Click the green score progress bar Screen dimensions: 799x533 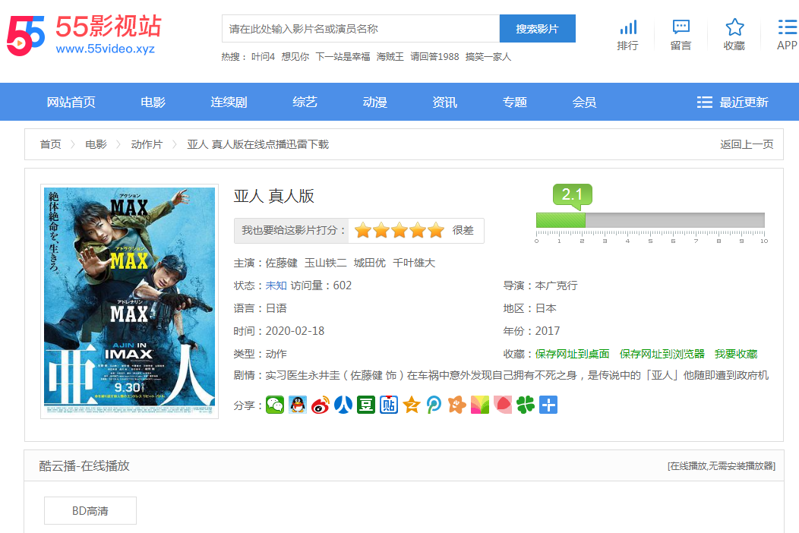pos(561,220)
